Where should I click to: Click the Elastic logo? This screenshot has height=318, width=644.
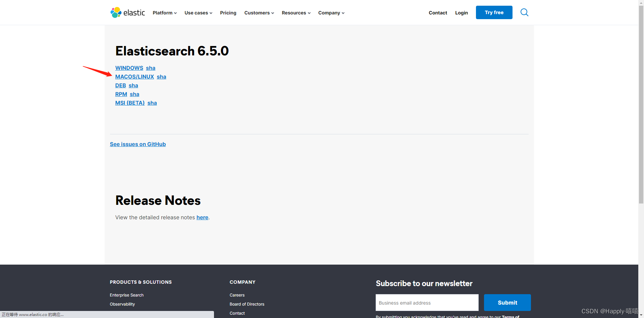127,12
